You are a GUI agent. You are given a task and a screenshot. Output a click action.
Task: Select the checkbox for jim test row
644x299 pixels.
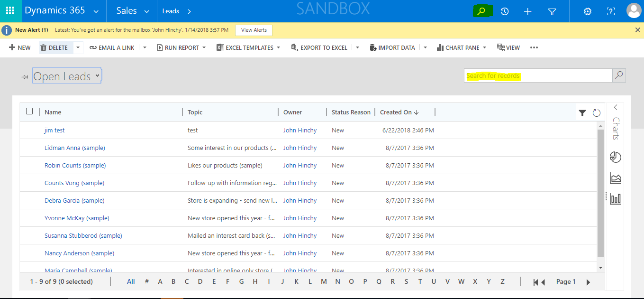(29, 130)
